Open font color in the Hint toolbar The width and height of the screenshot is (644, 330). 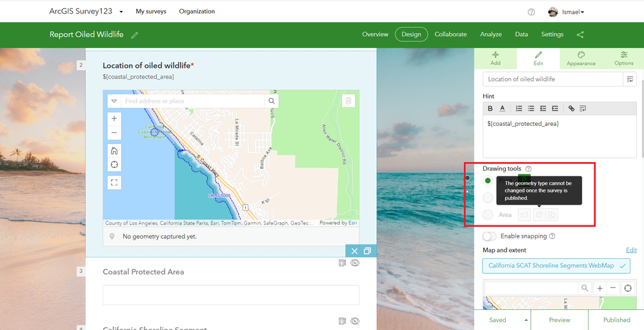coord(502,108)
